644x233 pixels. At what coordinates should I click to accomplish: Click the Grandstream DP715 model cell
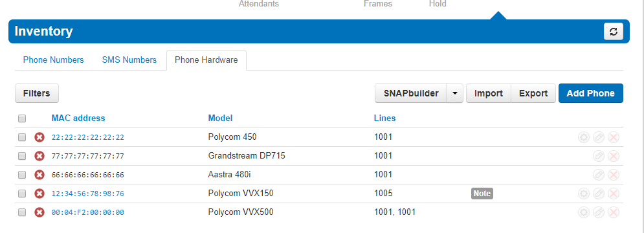click(x=247, y=156)
